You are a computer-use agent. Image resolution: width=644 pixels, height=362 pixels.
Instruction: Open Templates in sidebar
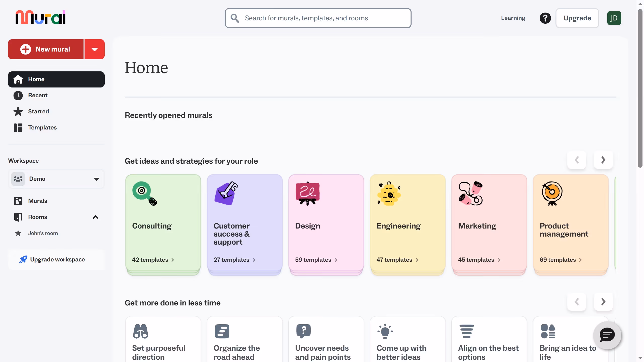42,128
